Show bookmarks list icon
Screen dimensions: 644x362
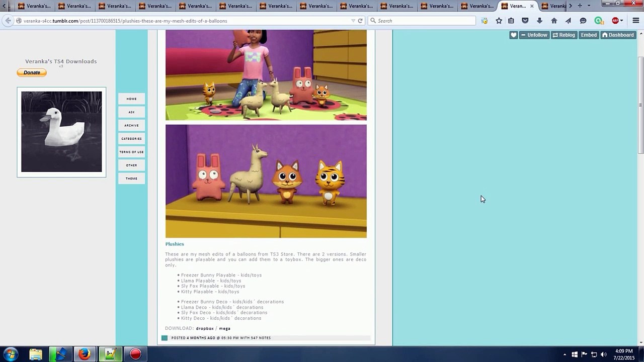pyautogui.click(x=511, y=21)
